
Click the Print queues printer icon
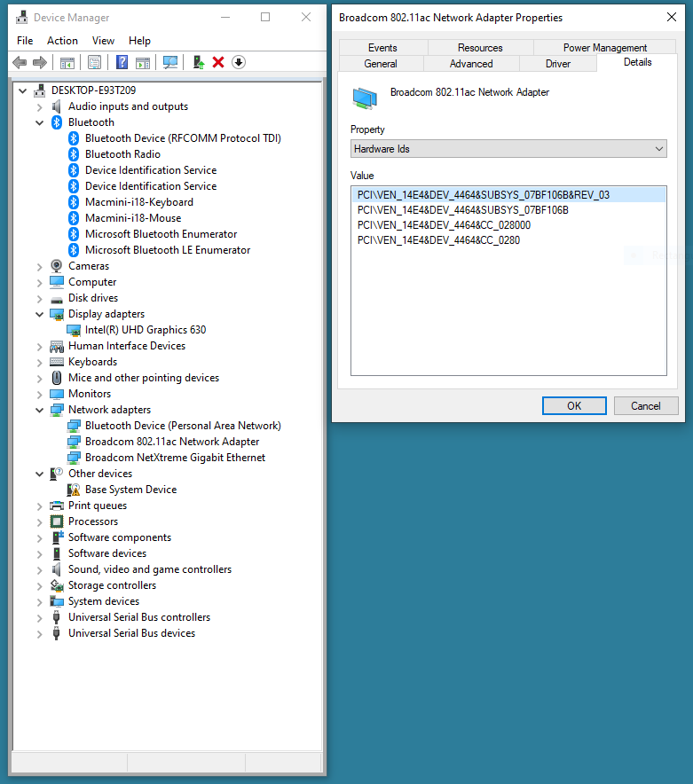coord(57,506)
